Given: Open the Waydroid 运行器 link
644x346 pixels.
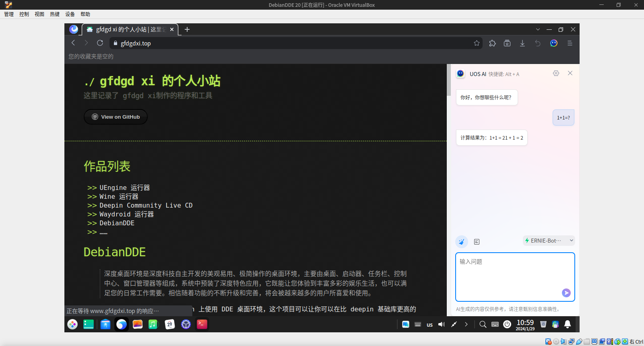Looking at the screenshot, I should tap(126, 214).
